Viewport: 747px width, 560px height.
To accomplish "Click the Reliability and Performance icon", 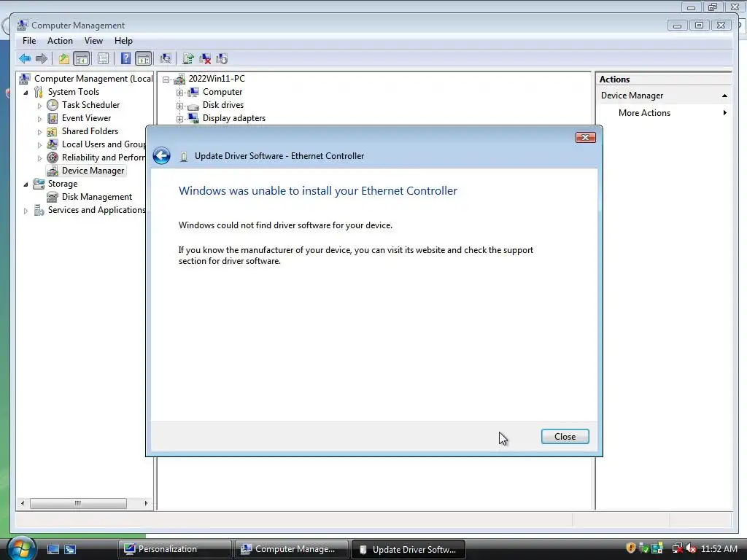I will click(x=53, y=157).
